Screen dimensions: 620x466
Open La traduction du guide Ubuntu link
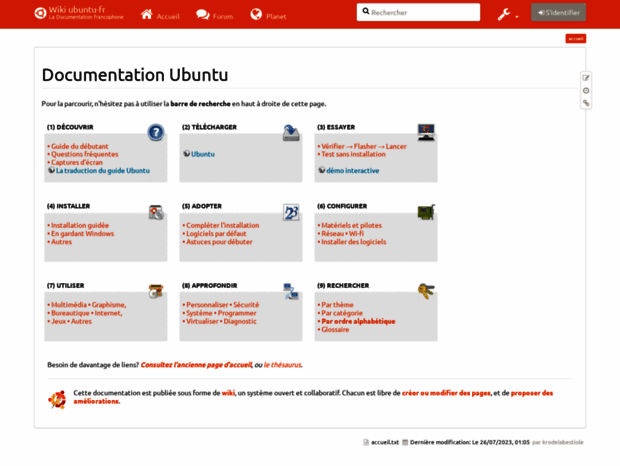click(x=103, y=171)
